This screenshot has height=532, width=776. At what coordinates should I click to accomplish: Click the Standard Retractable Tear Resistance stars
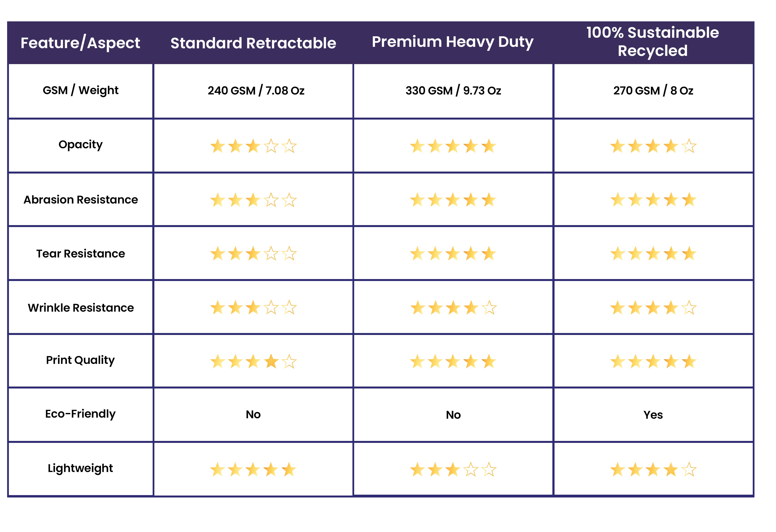253,254
